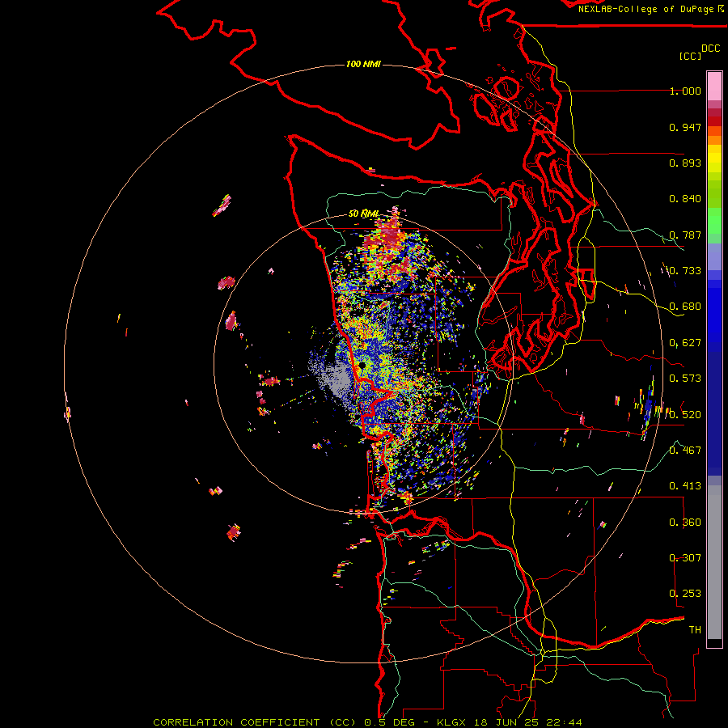Viewport: 728px width, 728px height.
Task: Click the 0.680 scale value
Action: click(x=685, y=307)
